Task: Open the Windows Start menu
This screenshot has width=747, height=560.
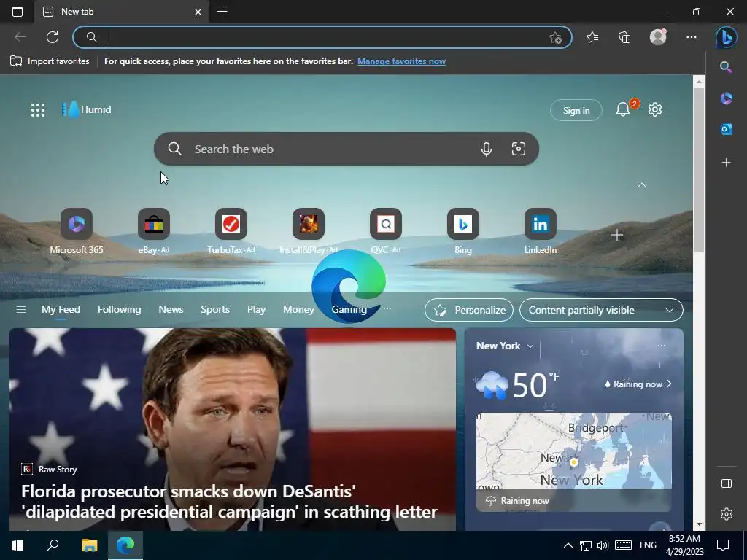Action: pyautogui.click(x=18, y=545)
